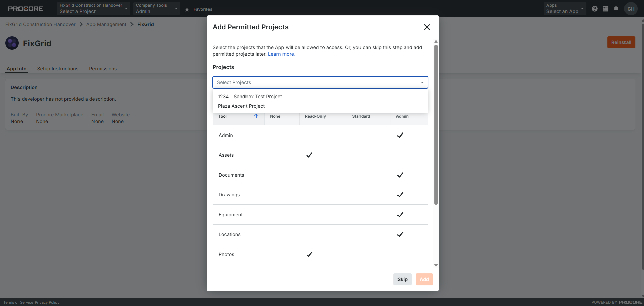Viewport: 644px width, 306px height.
Task: Click the Drawings row Admin checkmark
Action: tap(400, 195)
